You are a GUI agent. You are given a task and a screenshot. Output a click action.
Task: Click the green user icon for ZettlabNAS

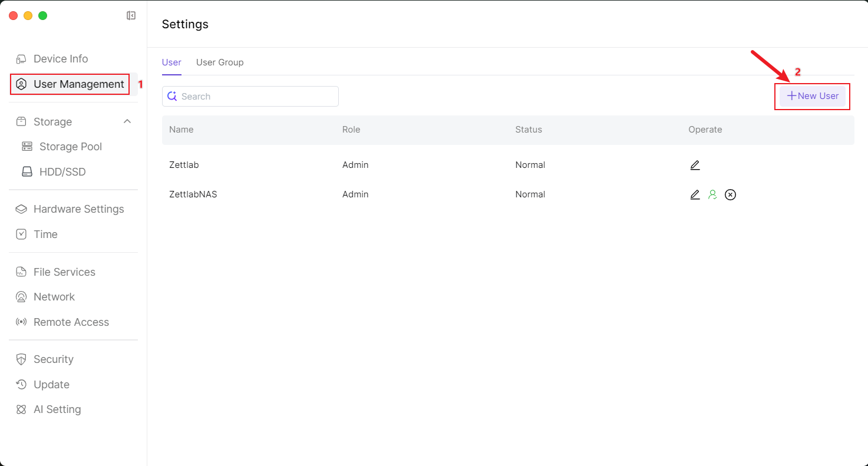(x=712, y=194)
